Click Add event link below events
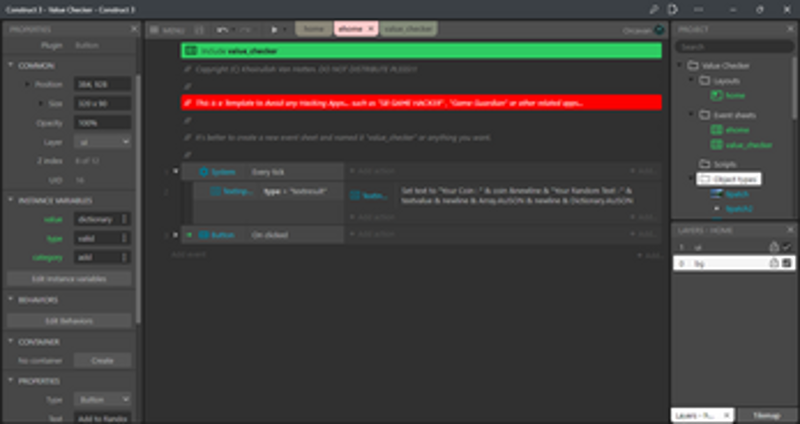The height and width of the screenshot is (424, 800). [188, 254]
